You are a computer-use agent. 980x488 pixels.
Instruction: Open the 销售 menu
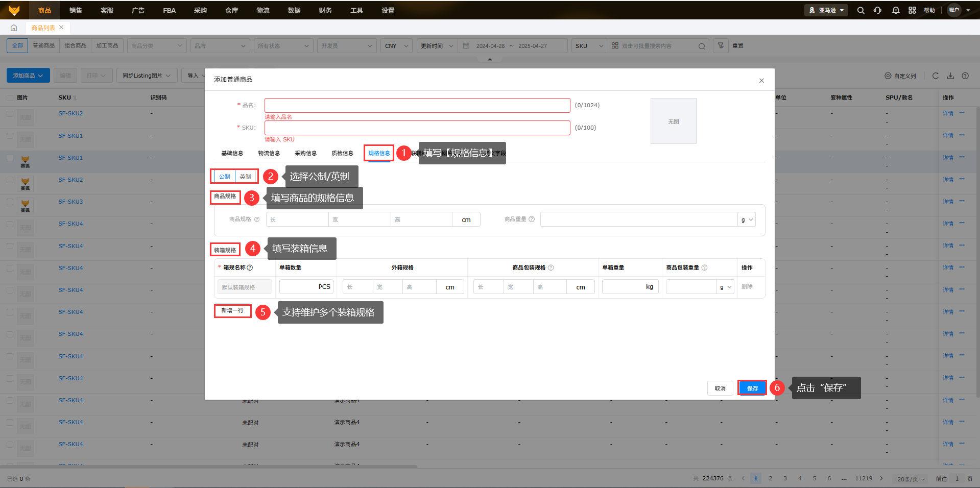(76, 10)
